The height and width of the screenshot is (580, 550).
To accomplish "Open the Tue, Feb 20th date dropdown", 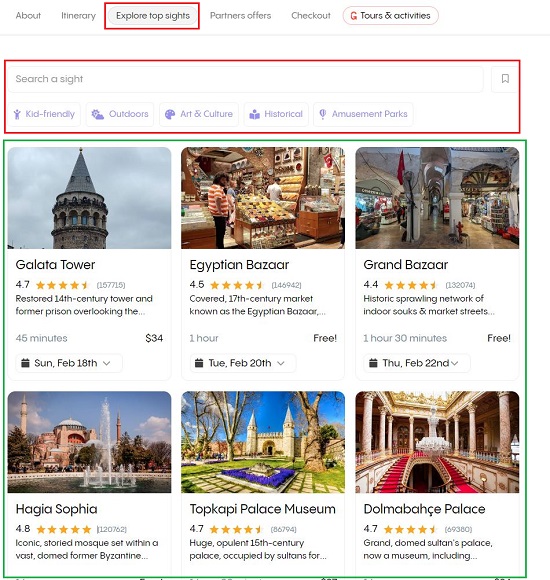I will [243, 363].
